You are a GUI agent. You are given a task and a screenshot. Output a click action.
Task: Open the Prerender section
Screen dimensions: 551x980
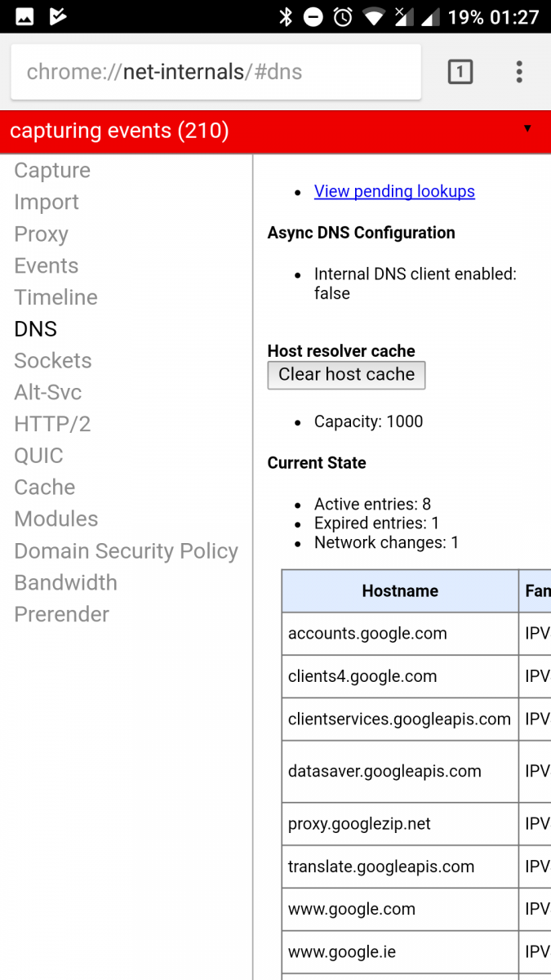tap(62, 615)
